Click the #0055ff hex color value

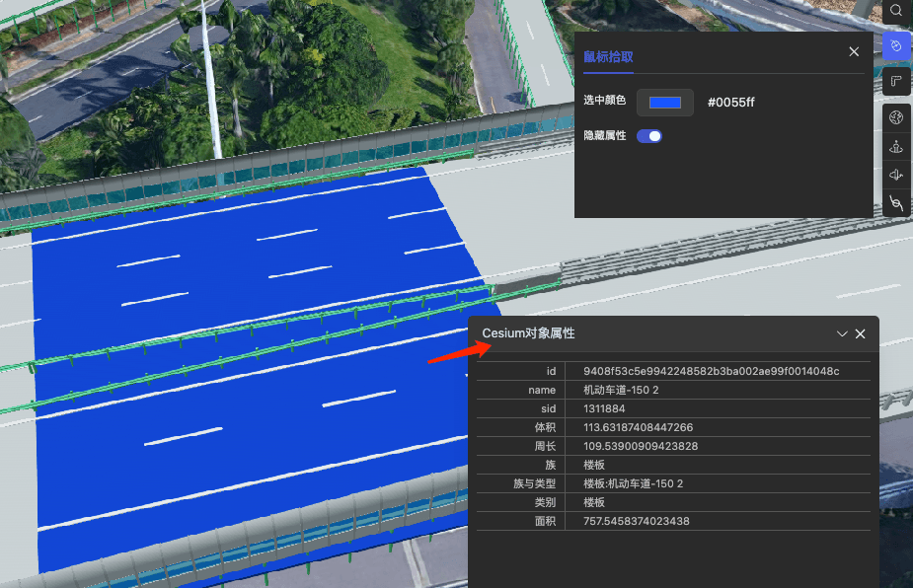[730, 103]
